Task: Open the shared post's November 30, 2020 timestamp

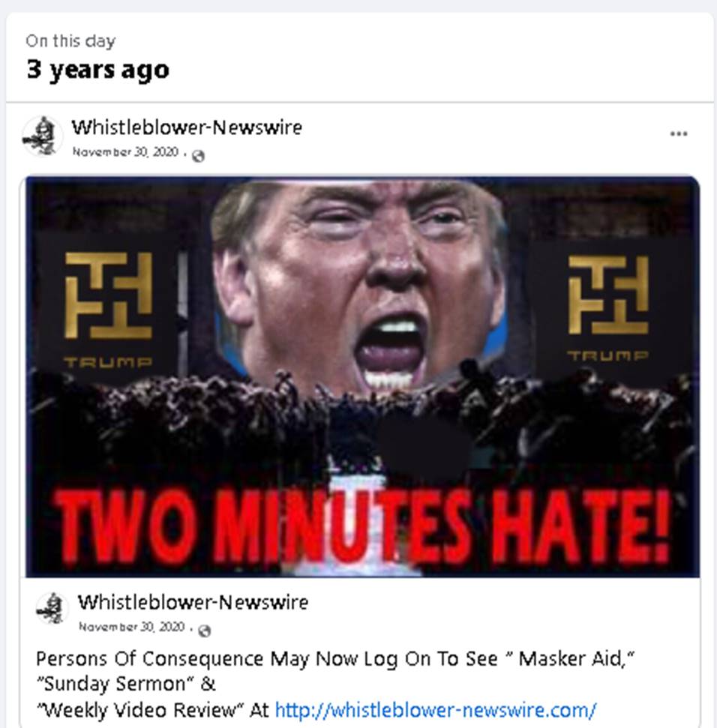Action: pyautogui.click(x=132, y=627)
